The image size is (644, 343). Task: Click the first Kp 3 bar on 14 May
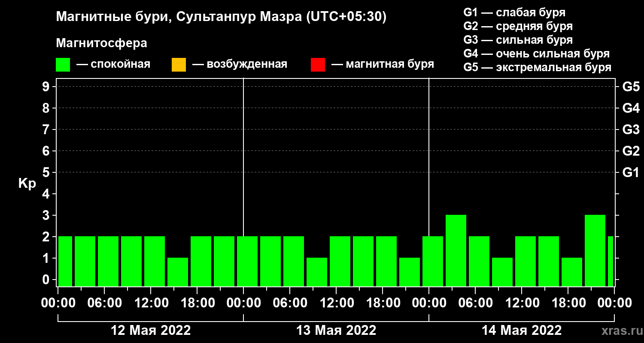click(456, 250)
